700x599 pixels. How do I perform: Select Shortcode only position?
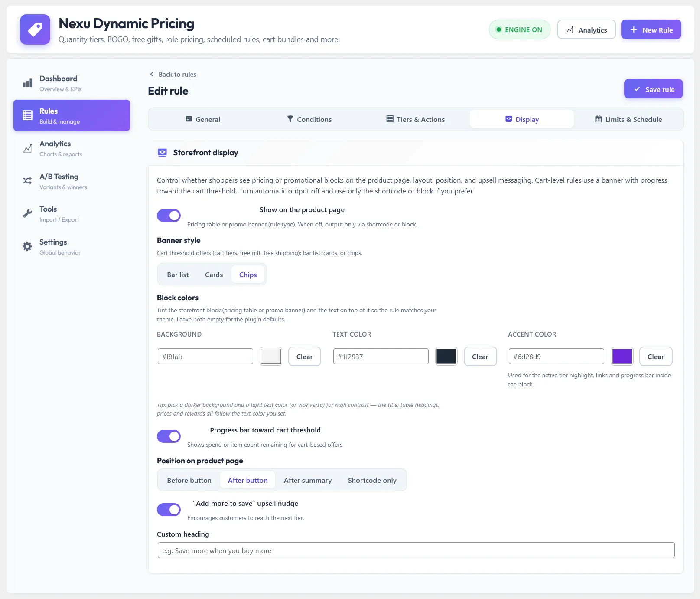[x=372, y=480]
